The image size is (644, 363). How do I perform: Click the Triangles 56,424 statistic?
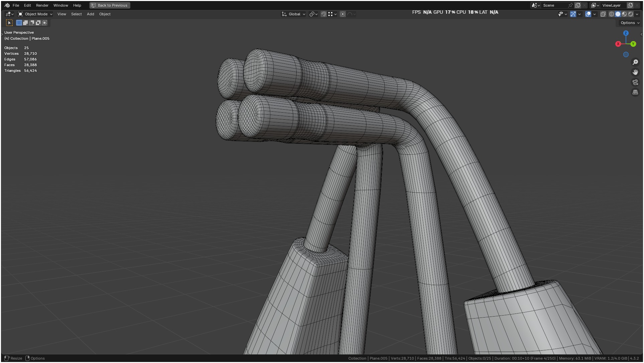(x=20, y=71)
